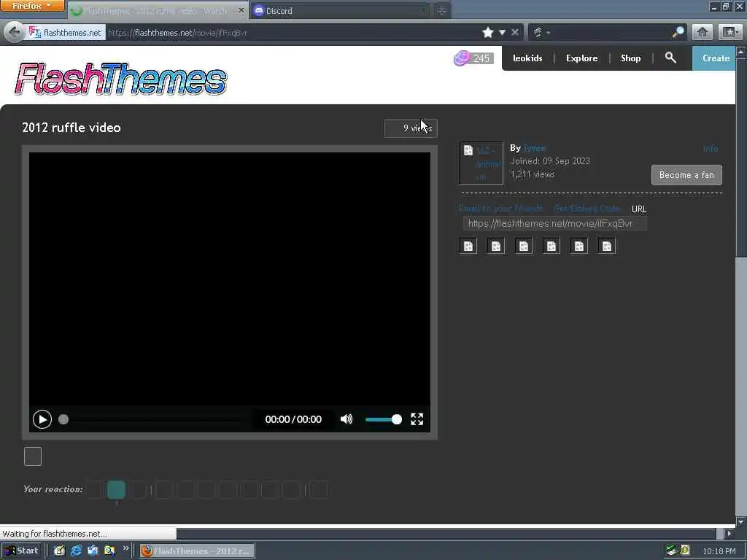Click the third share icon

coord(523,246)
